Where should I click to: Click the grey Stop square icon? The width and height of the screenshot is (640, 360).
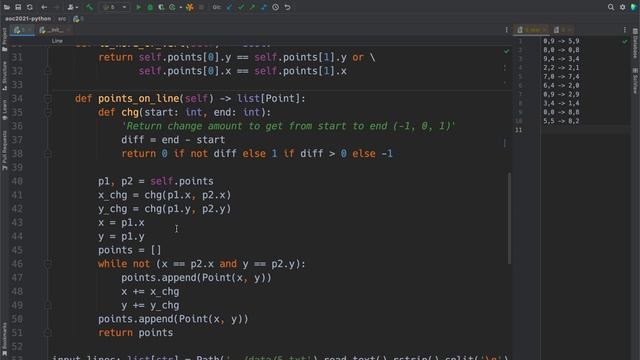click(202, 7)
